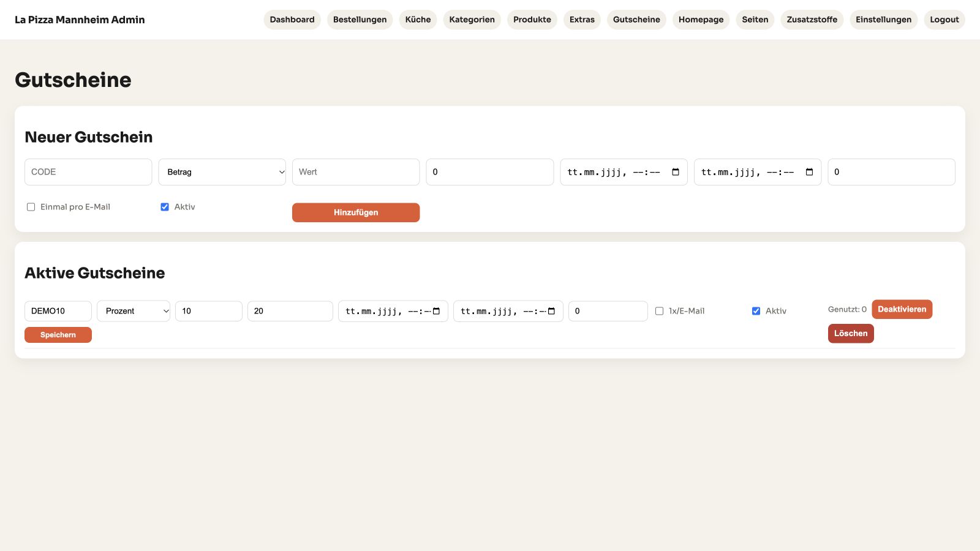This screenshot has height=551, width=980.
Task: Open calendar icon of DEMO10 first date field
Action: pos(436,311)
